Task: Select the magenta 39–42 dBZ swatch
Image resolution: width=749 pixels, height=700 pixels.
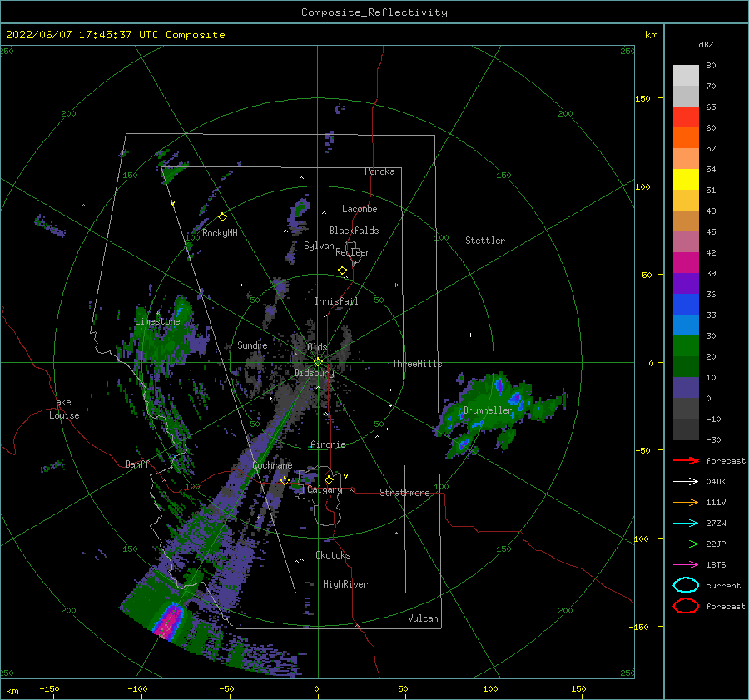Action: [686, 263]
